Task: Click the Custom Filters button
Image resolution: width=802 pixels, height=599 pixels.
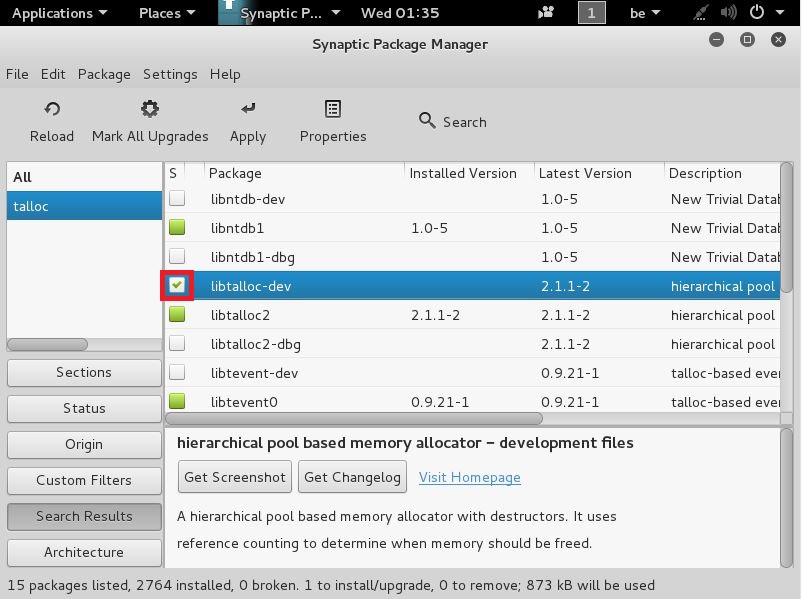Action: [x=84, y=480]
